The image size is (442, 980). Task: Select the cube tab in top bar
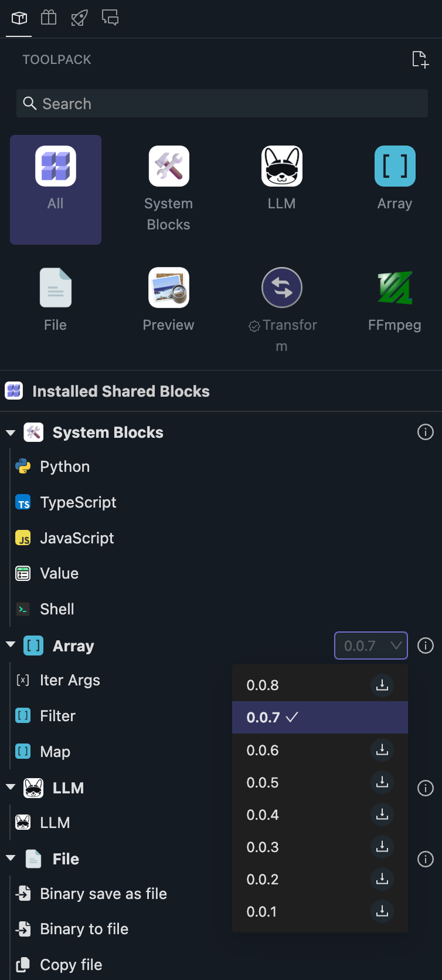tap(19, 18)
